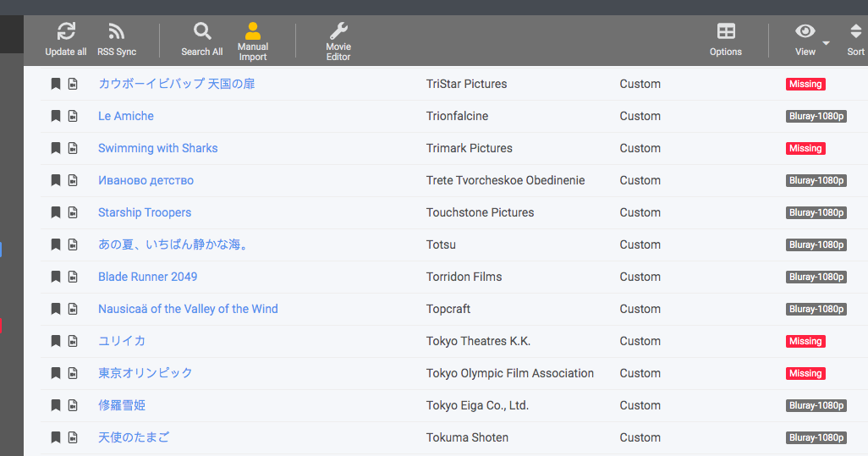Viewport: 868px width, 456px height.
Task: Open Swimming with Sharks movie page
Action: point(157,148)
